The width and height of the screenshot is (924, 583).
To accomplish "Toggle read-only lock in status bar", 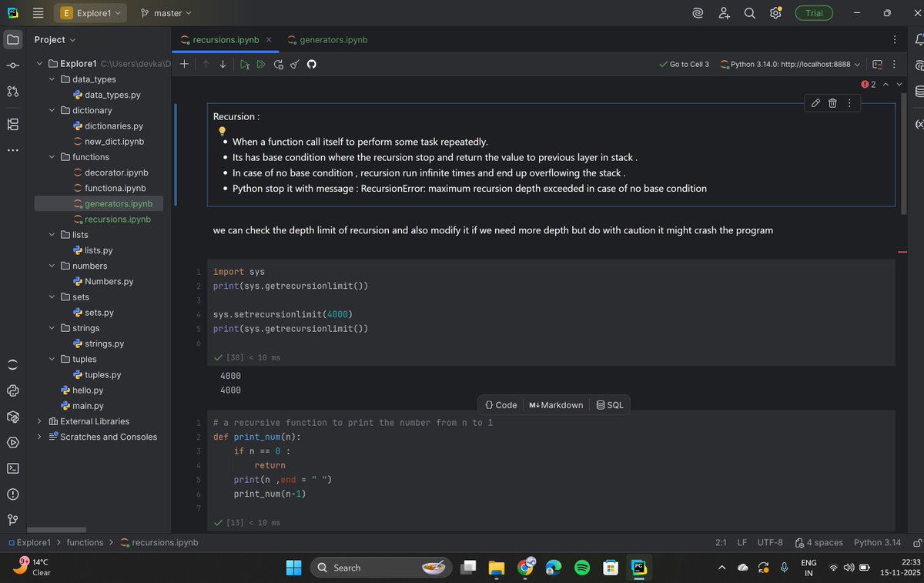I will (916, 542).
